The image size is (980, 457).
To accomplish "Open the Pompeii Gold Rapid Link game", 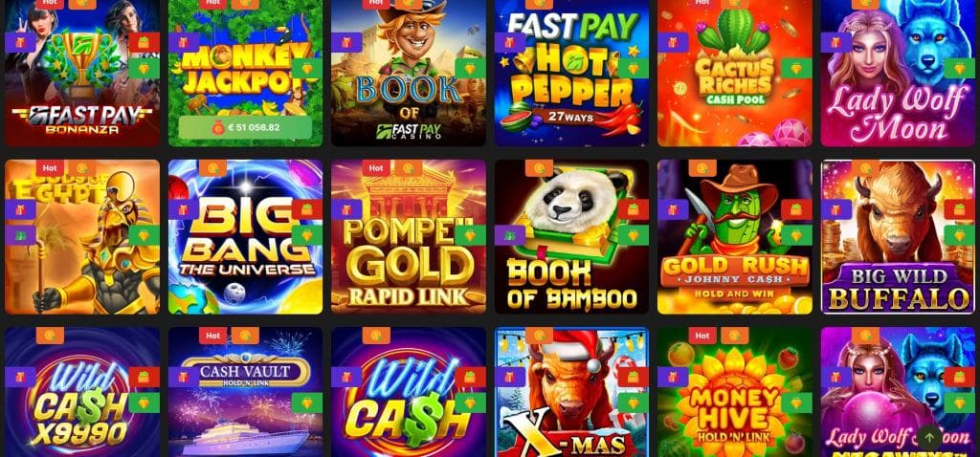I will pos(409,236).
